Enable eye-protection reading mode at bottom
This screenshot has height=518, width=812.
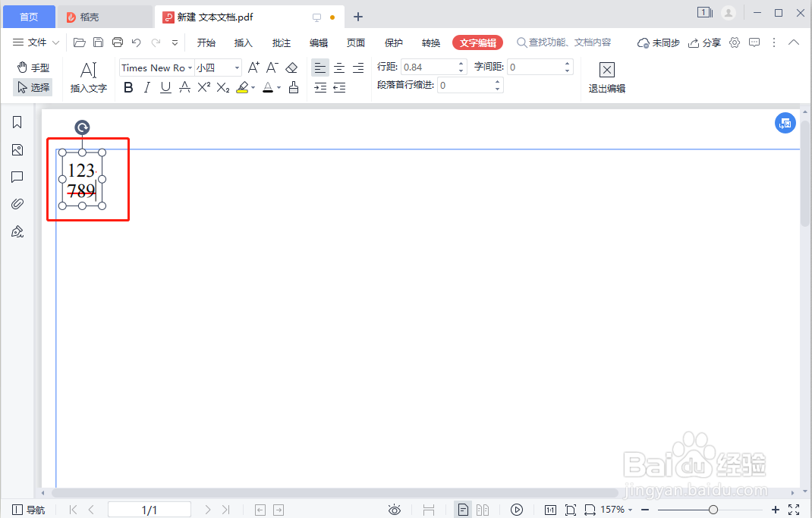point(395,510)
